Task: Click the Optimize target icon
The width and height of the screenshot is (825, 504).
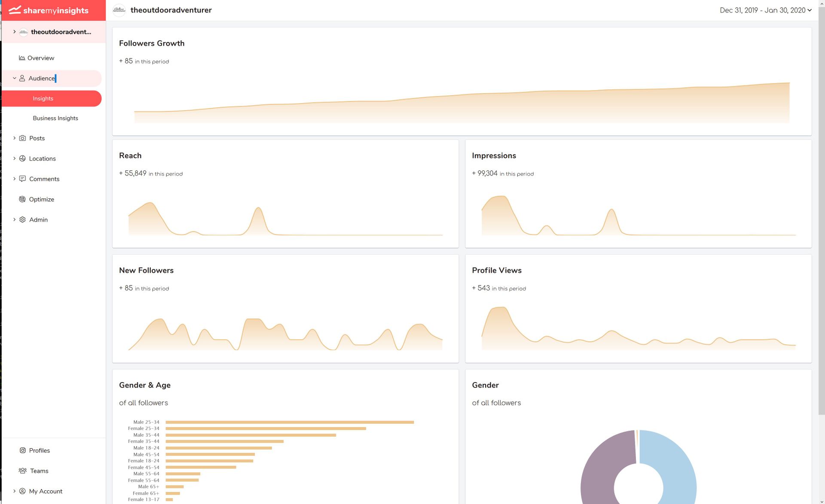Action: (22, 199)
